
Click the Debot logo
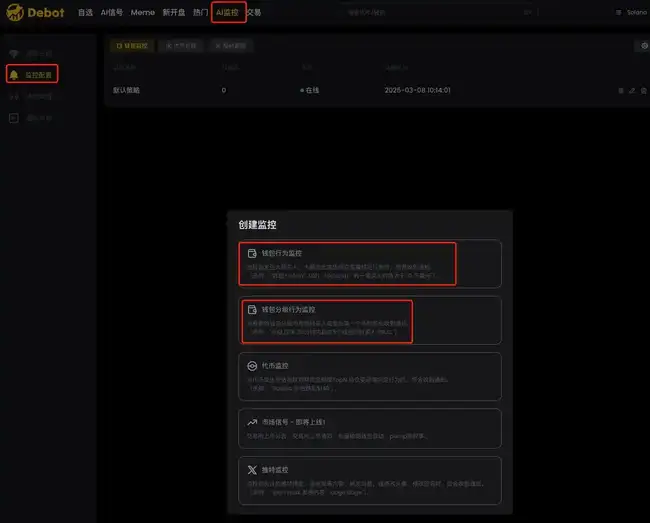[x=35, y=12]
